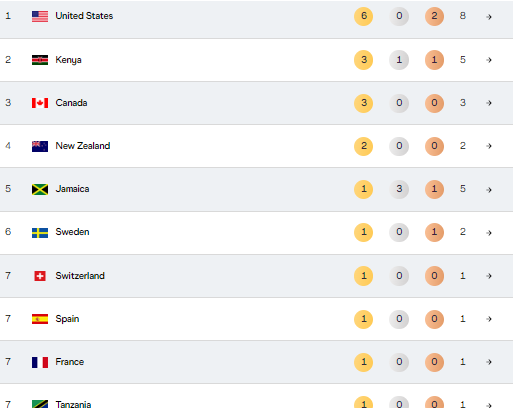Click United States gold medal count 6
This screenshot has height=408, width=513.
363,16
